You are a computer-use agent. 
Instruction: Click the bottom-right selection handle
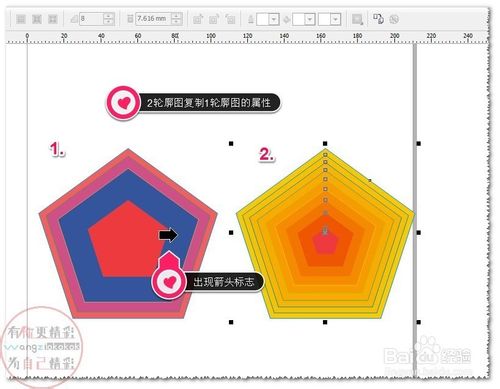[x=419, y=322]
